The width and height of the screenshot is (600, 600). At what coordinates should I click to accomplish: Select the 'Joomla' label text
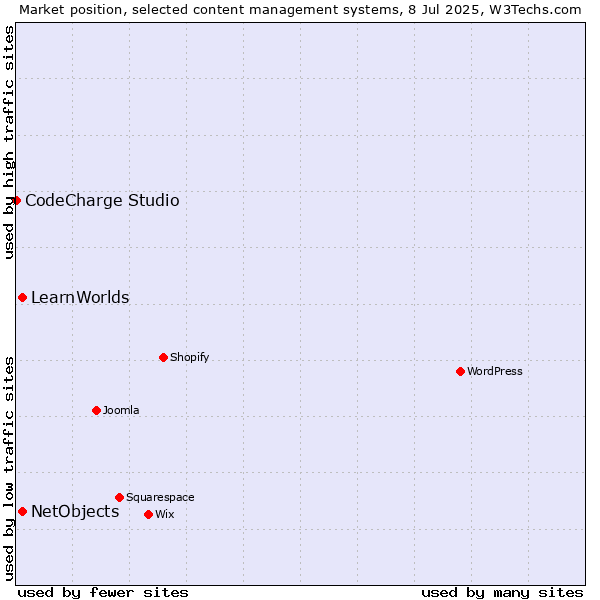pos(121,410)
